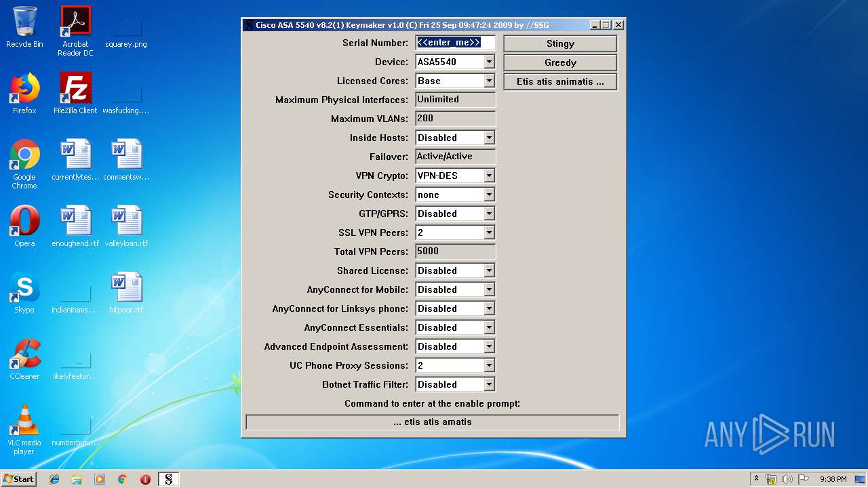The image size is (868, 488).
Task: Open the Licensed Cores dropdown
Action: 489,81
